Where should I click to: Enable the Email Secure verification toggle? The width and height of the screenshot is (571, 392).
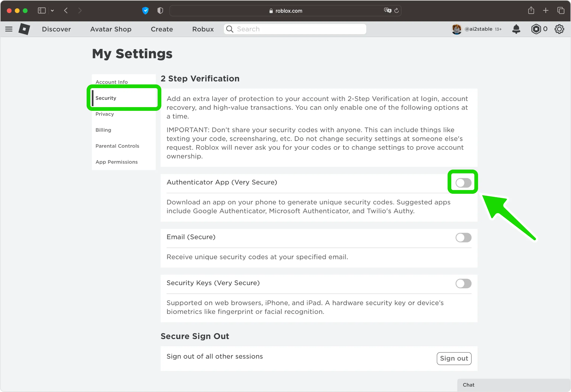463,237
